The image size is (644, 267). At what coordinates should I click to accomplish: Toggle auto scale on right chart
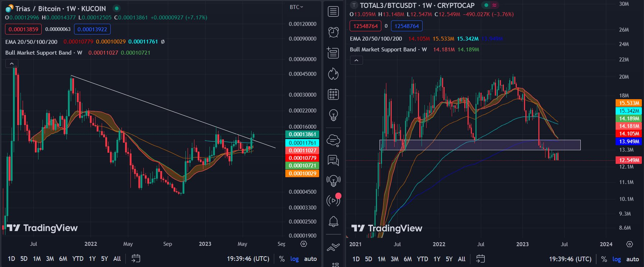(632, 259)
